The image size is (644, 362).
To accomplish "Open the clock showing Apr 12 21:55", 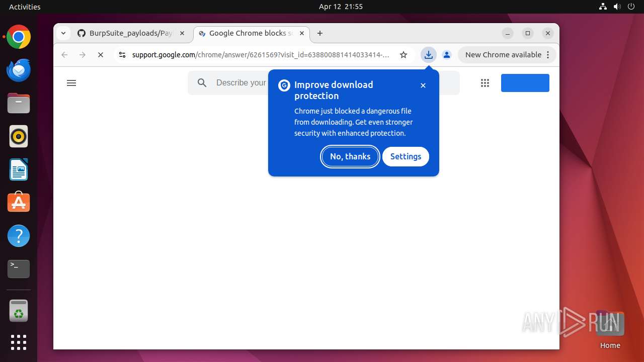I will coord(341,7).
